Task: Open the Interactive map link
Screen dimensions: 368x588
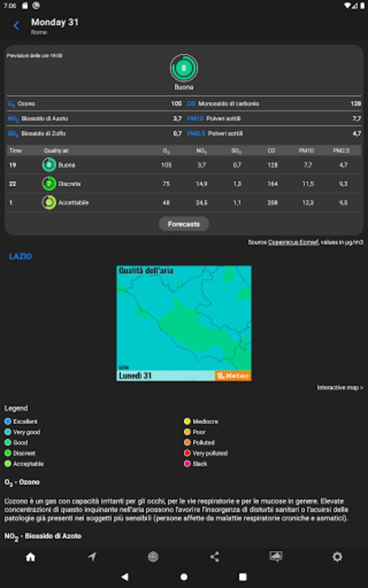Action: (340, 387)
